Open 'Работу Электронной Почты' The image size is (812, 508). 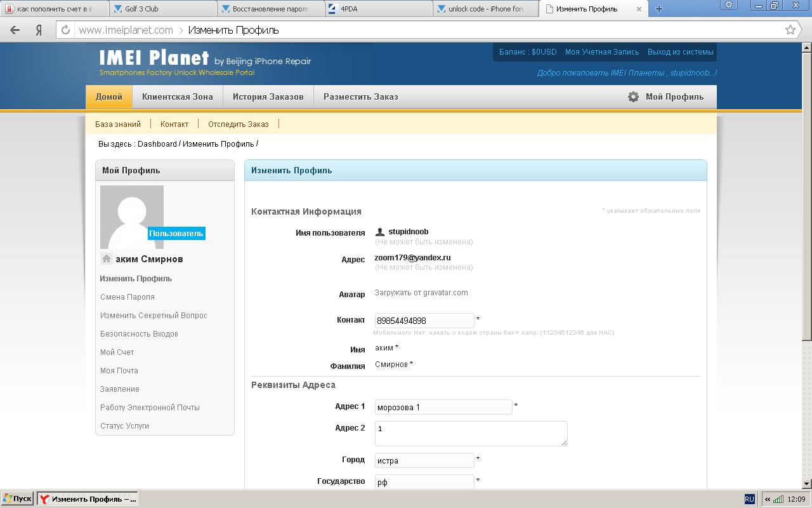click(x=150, y=407)
